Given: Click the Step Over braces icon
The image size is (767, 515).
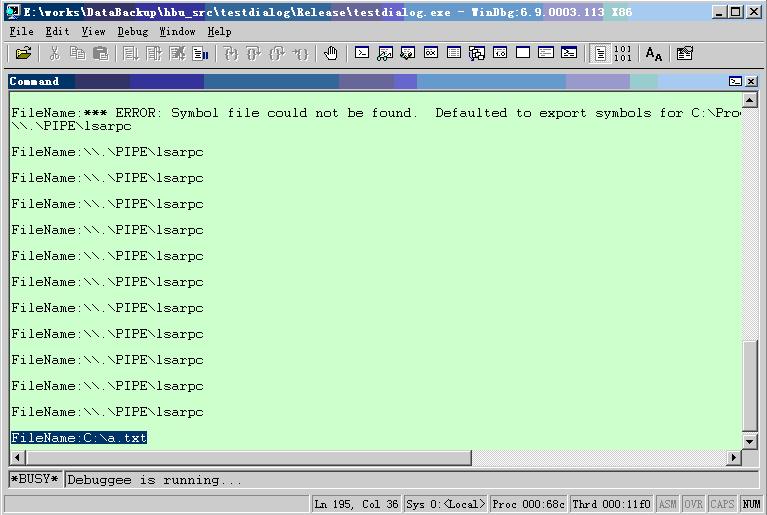Looking at the screenshot, I should [253, 53].
